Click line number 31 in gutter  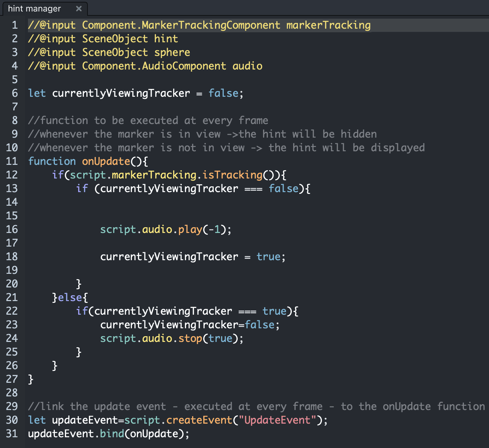click(12, 434)
